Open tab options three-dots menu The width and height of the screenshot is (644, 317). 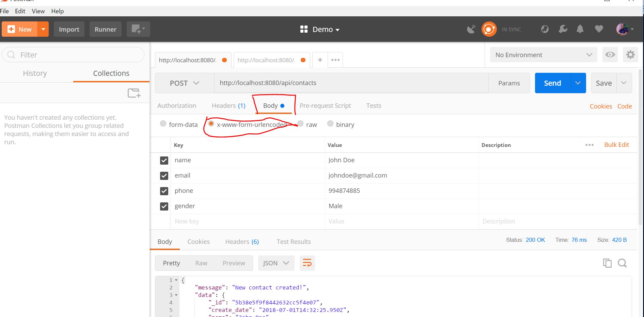[335, 60]
